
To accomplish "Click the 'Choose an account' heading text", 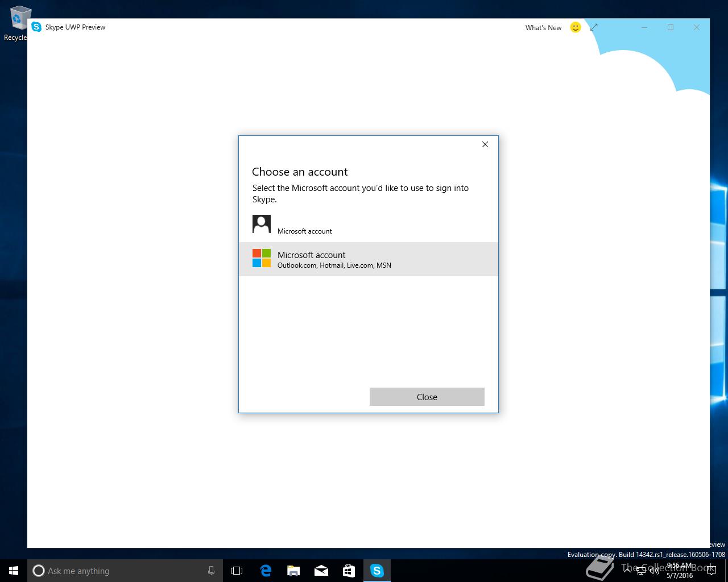I will 300,172.
